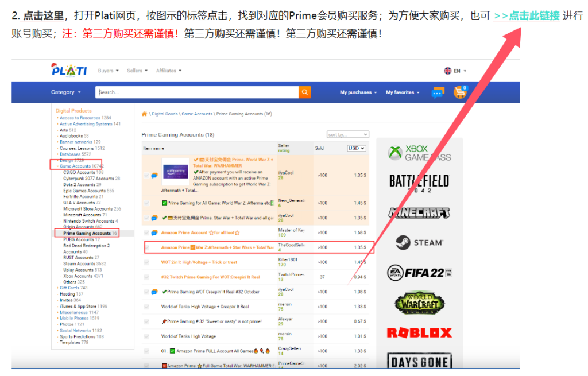This screenshot has height=376, width=588.
Task: Open the World of Warcraft banner
Action: coord(419,303)
